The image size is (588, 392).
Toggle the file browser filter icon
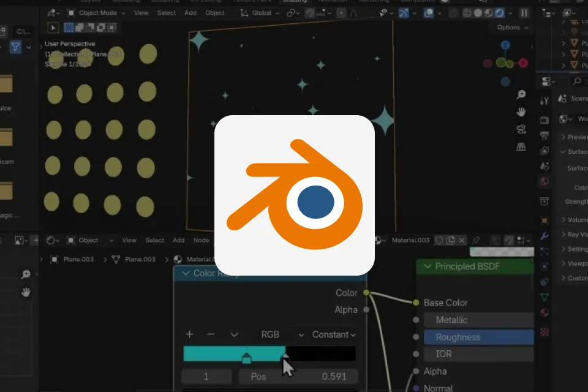pyautogui.click(x=15, y=47)
